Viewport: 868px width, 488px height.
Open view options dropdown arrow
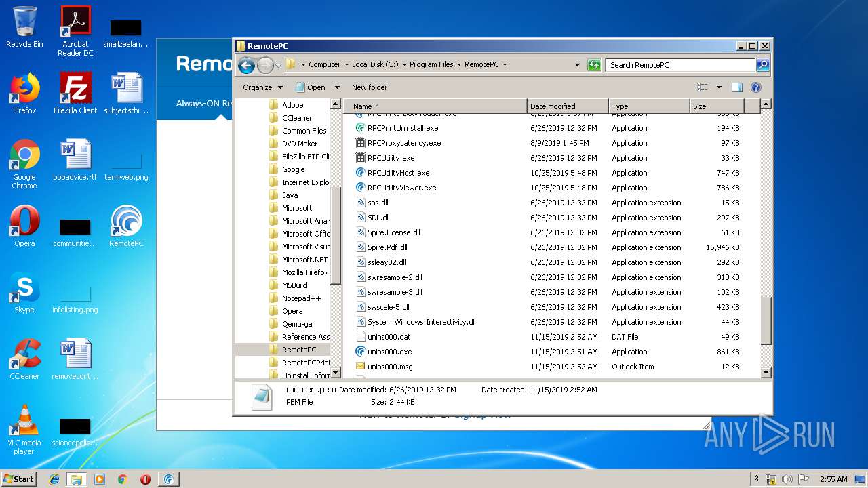[x=719, y=87]
